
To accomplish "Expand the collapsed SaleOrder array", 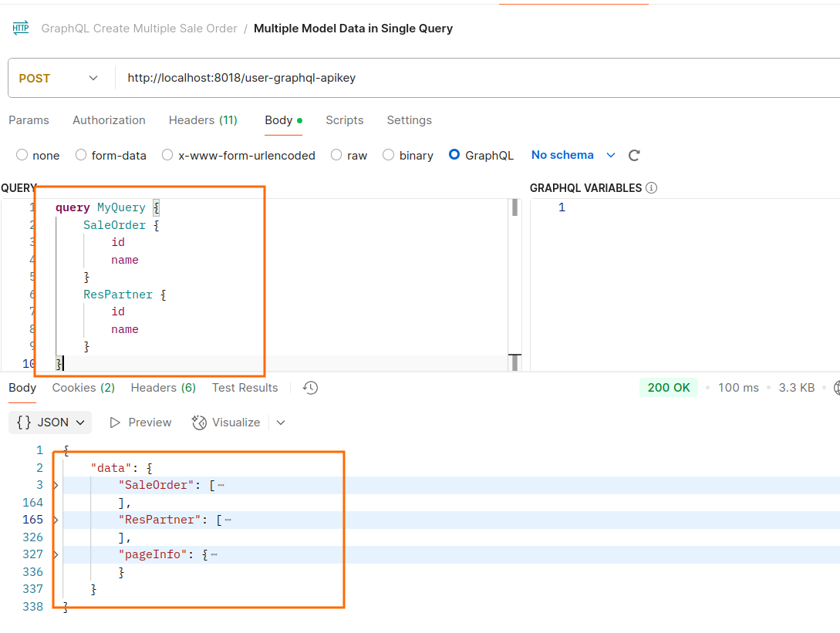I will [56, 485].
